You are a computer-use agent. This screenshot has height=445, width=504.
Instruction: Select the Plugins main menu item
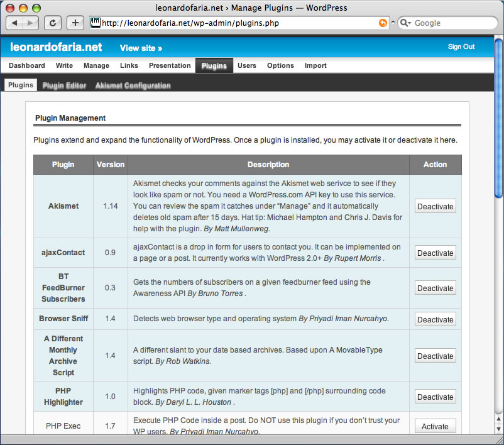pyautogui.click(x=214, y=65)
